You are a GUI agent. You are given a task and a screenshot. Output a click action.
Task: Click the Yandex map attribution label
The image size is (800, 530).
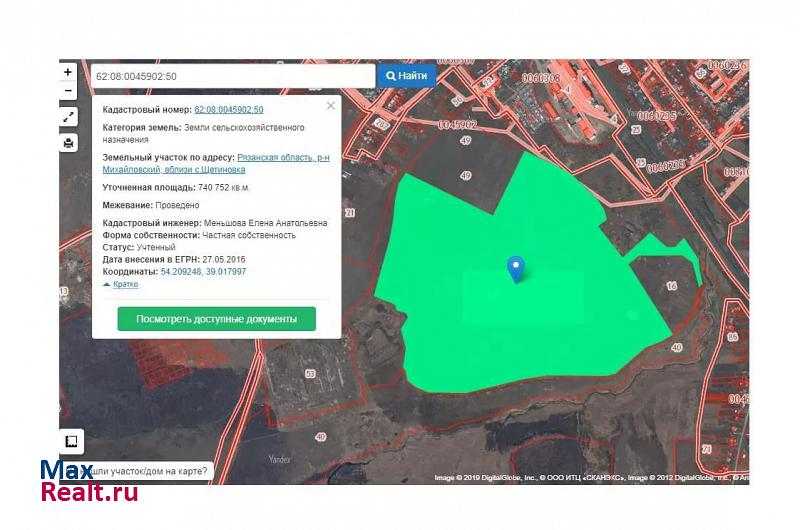[x=279, y=459]
